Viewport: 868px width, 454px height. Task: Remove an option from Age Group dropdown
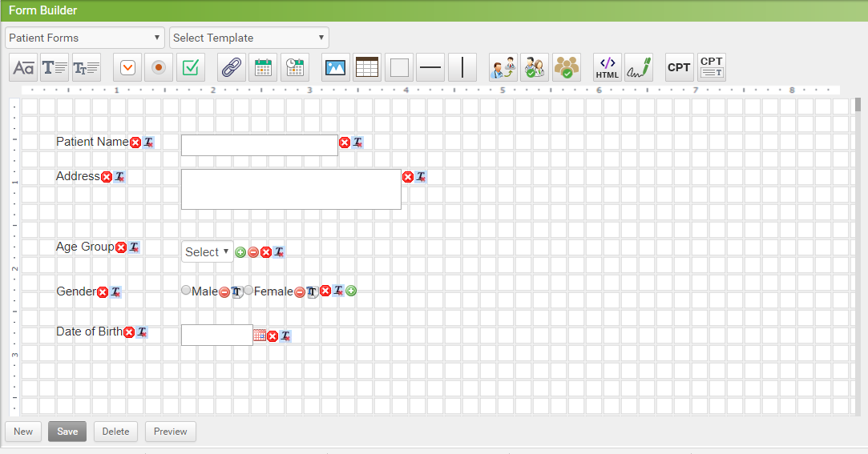tap(253, 252)
